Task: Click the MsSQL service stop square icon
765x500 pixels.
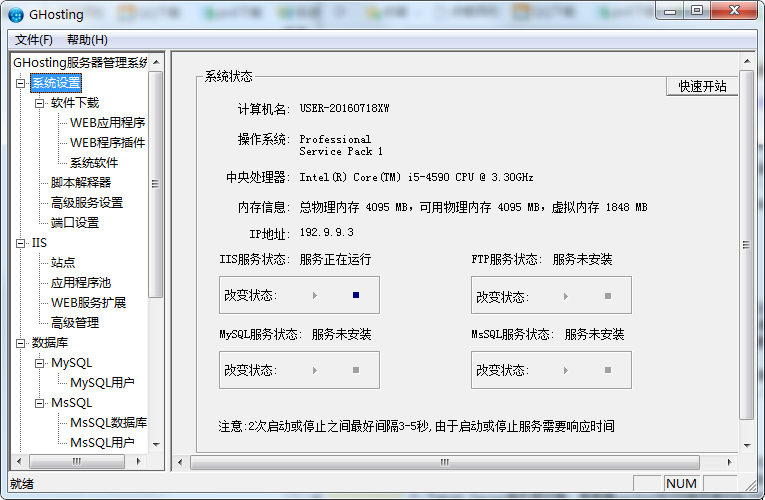Action: 608,370
